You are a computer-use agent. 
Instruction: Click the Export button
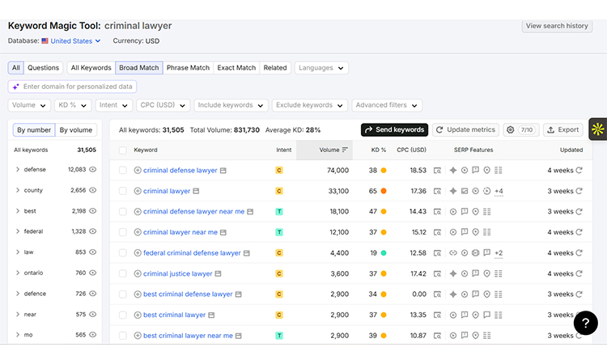click(x=563, y=130)
